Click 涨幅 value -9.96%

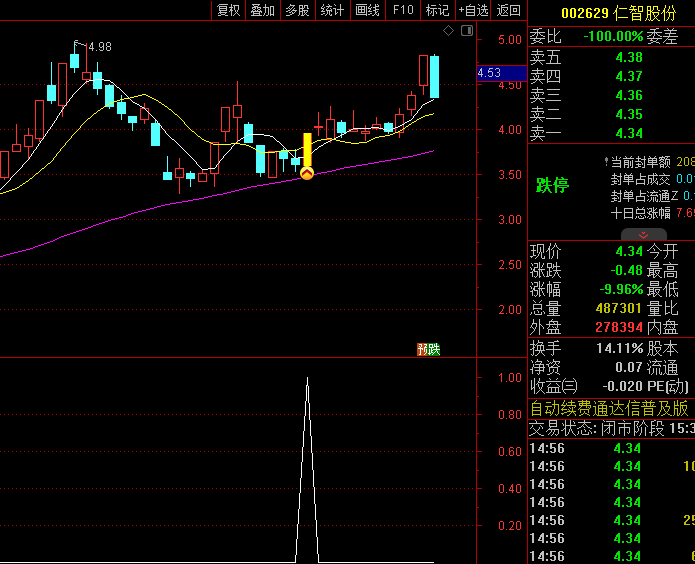click(x=621, y=289)
